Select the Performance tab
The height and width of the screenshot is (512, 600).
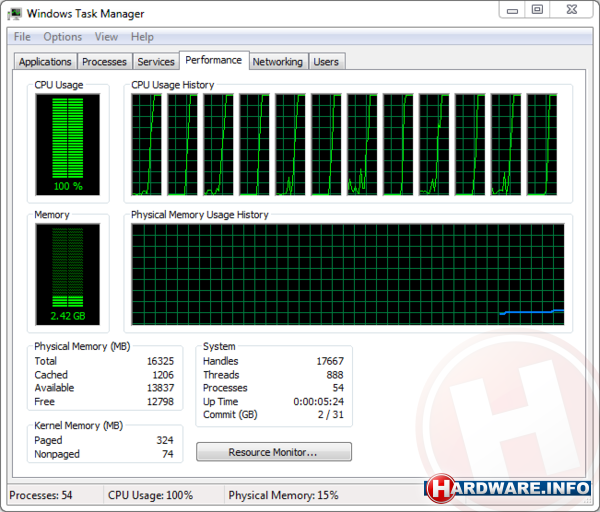tap(214, 60)
